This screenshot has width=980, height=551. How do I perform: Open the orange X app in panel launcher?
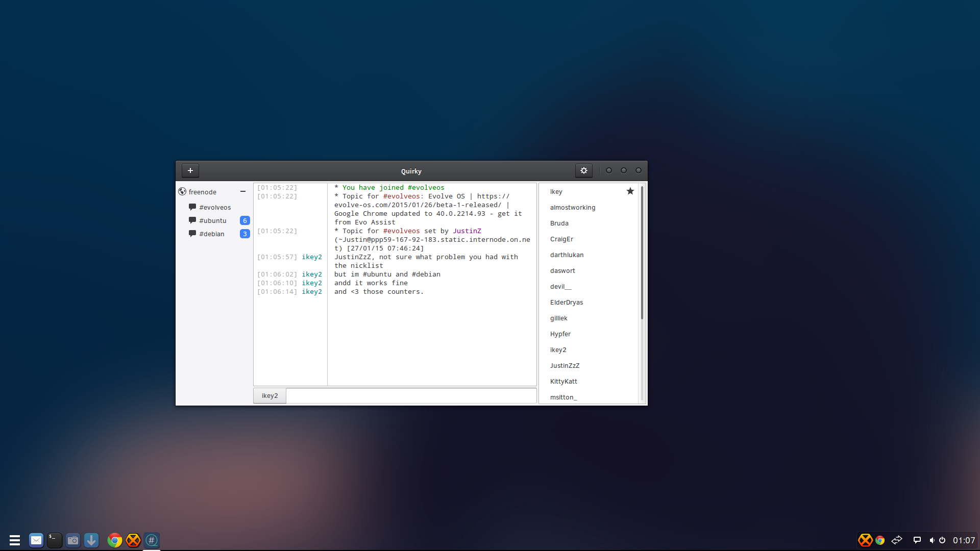133,540
